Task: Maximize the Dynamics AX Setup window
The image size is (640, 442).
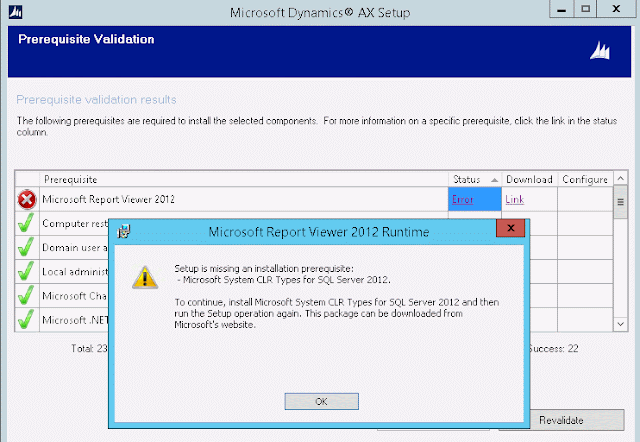Action: tap(585, 9)
